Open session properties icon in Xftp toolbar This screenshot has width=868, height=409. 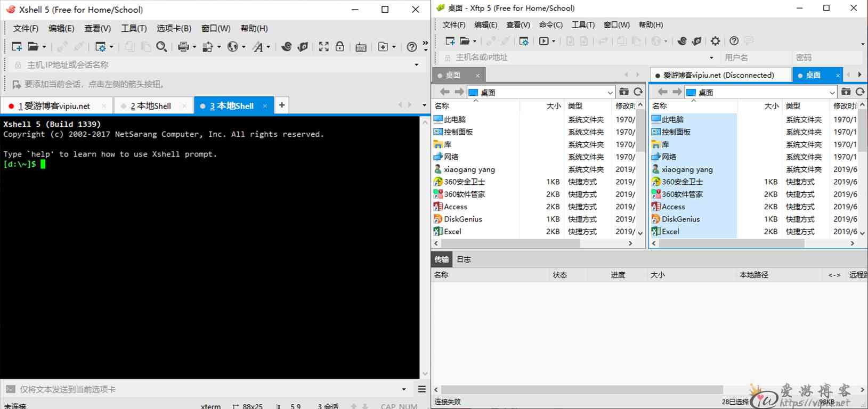coord(524,41)
